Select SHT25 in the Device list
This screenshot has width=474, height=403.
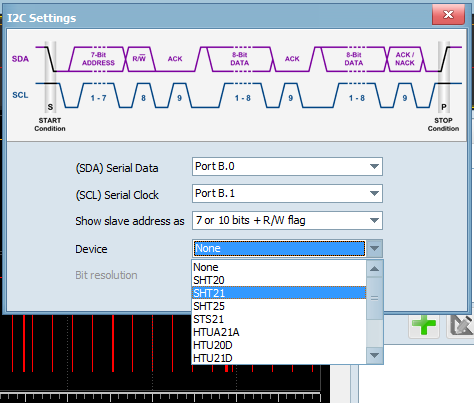point(279,306)
